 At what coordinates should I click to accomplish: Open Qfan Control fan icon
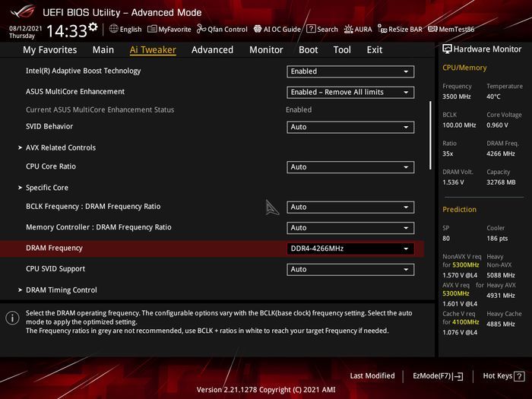coord(201,29)
